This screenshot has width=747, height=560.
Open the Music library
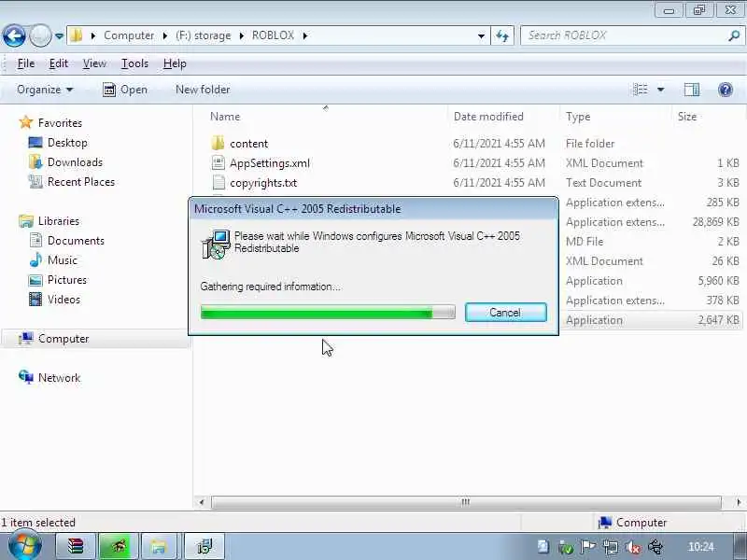(62, 260)
